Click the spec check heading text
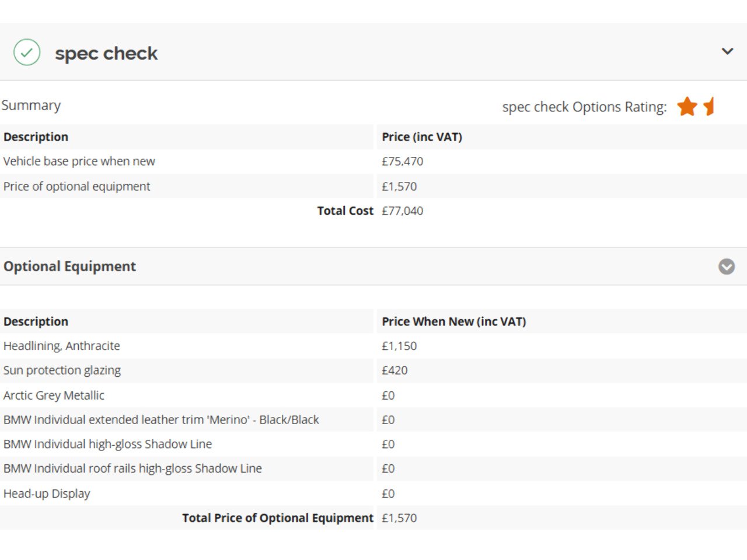Viewport: 747px width, 560px height. tap(106, 54)
